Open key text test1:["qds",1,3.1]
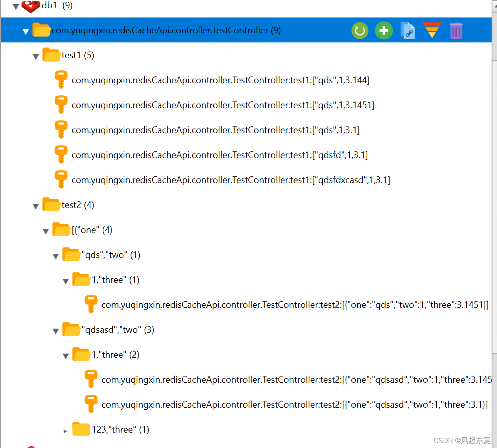Screen dimensions: 497x448 click(x=215, y=130)
